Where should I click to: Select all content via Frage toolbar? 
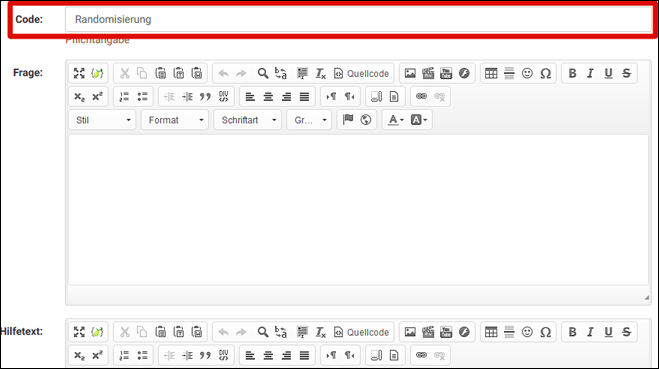302,73
